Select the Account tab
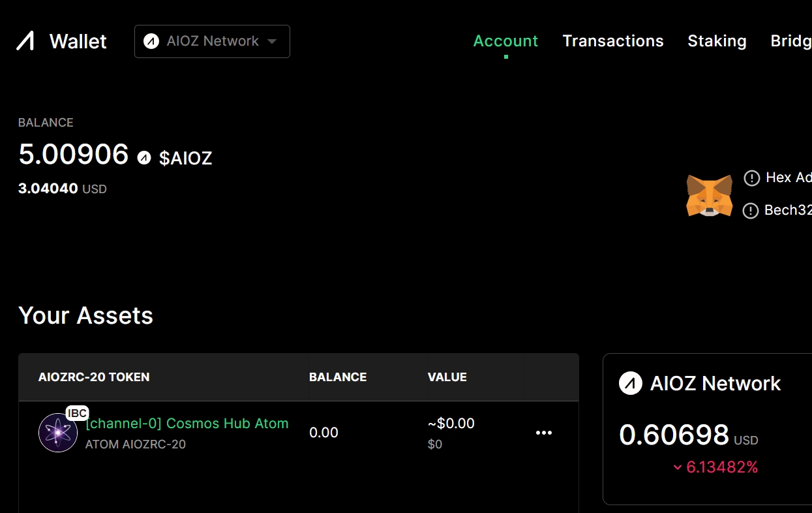 (x=505, y=41)
